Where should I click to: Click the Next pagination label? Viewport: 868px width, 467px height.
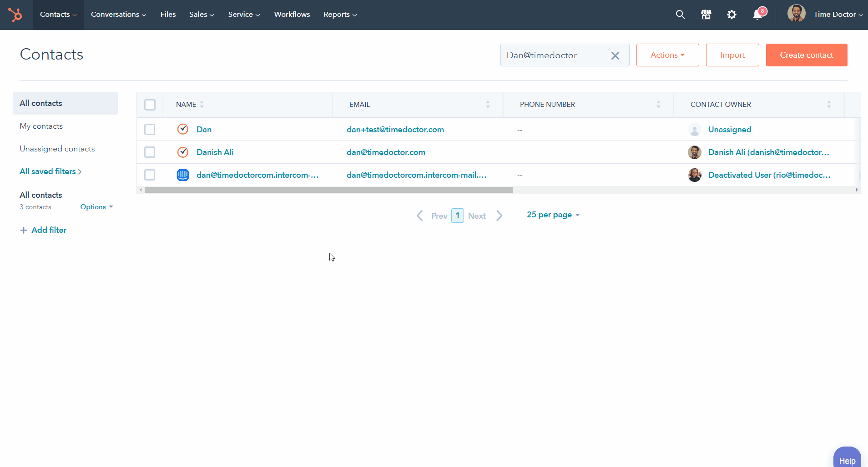[x=477, y=216]
